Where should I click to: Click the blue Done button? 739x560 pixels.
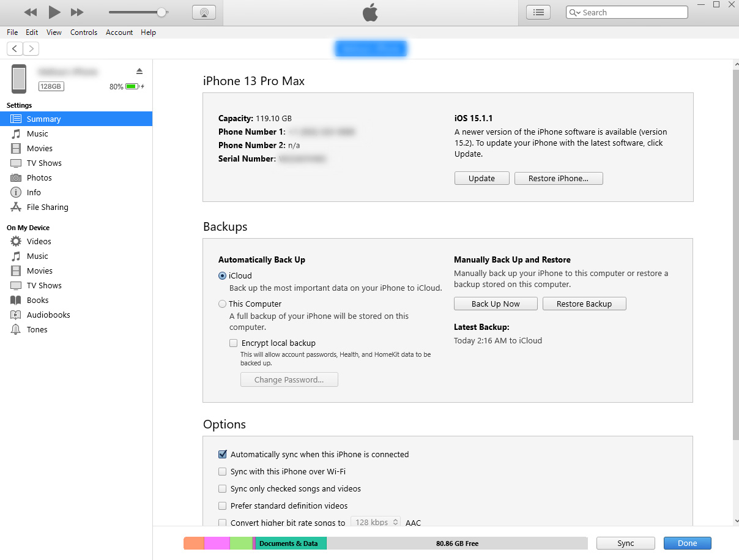[688, 543]
